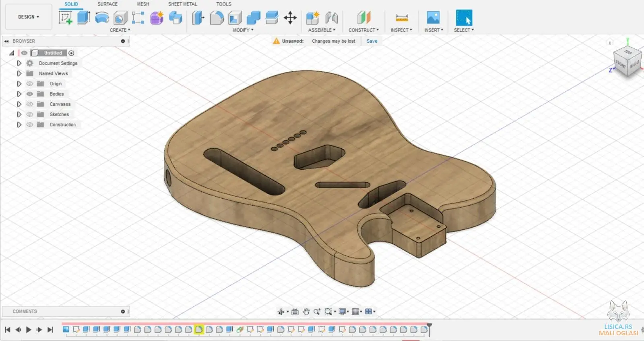Expand the Document Settings node
644x341 pixels.
tap(19, 63)
